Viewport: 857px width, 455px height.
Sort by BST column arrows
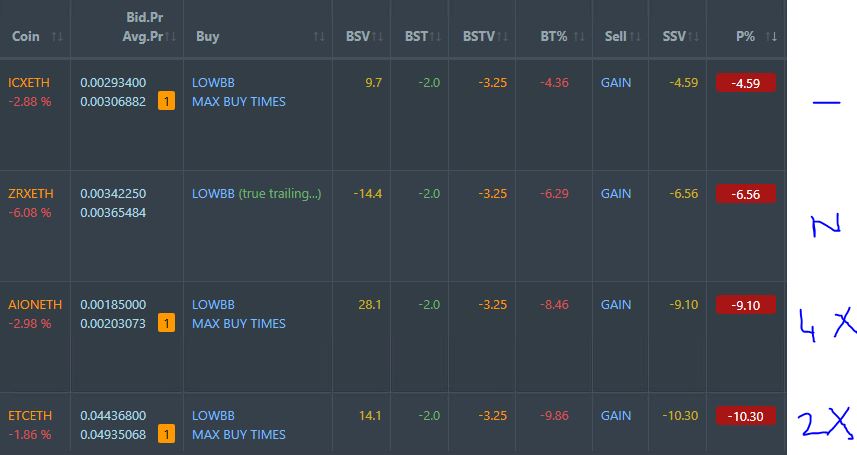435,37
